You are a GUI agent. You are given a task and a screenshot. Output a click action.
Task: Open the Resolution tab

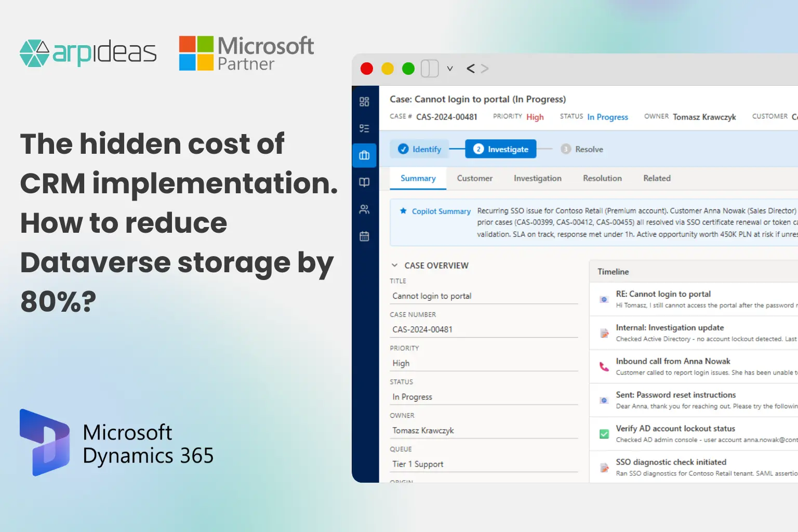[602, 178]
